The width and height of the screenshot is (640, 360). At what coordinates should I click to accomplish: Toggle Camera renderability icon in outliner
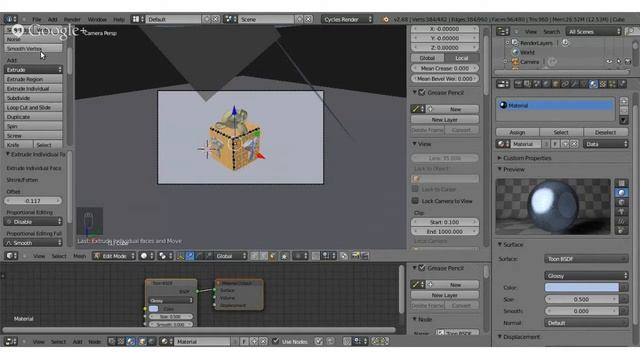(628, 62)
